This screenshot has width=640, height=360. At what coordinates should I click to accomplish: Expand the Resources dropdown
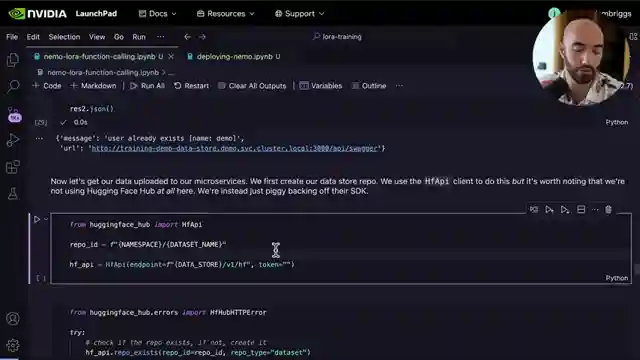pos(226,13)
